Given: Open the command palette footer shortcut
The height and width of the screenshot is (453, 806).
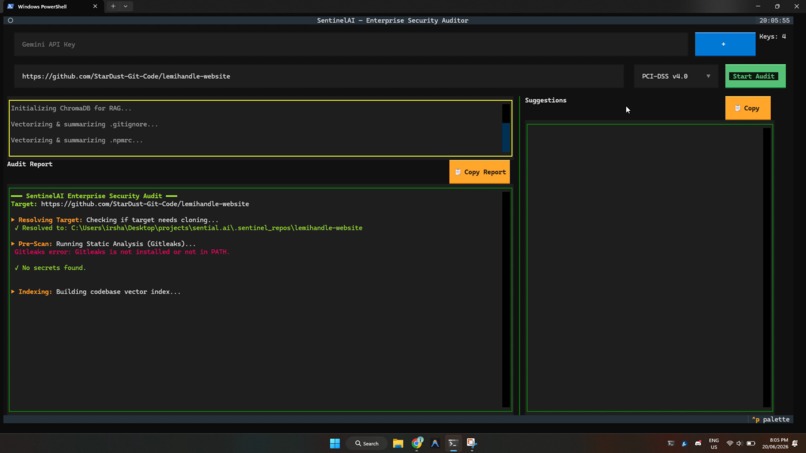Looking at the screenshot, I should (771, 419).
